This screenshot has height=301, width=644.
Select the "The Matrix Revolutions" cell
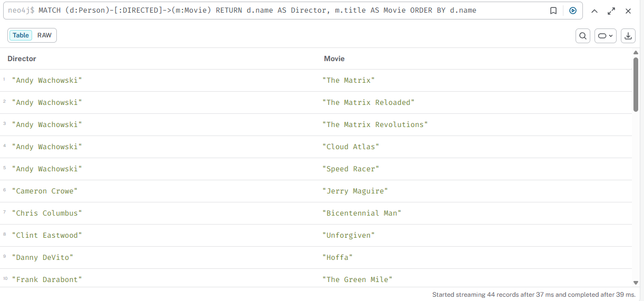tap(375, 124)
